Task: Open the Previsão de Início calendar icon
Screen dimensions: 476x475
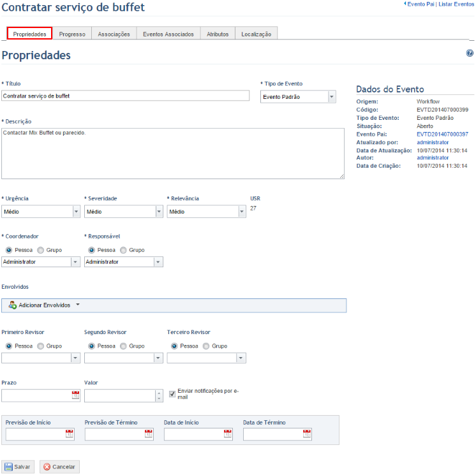Action: 70,434
